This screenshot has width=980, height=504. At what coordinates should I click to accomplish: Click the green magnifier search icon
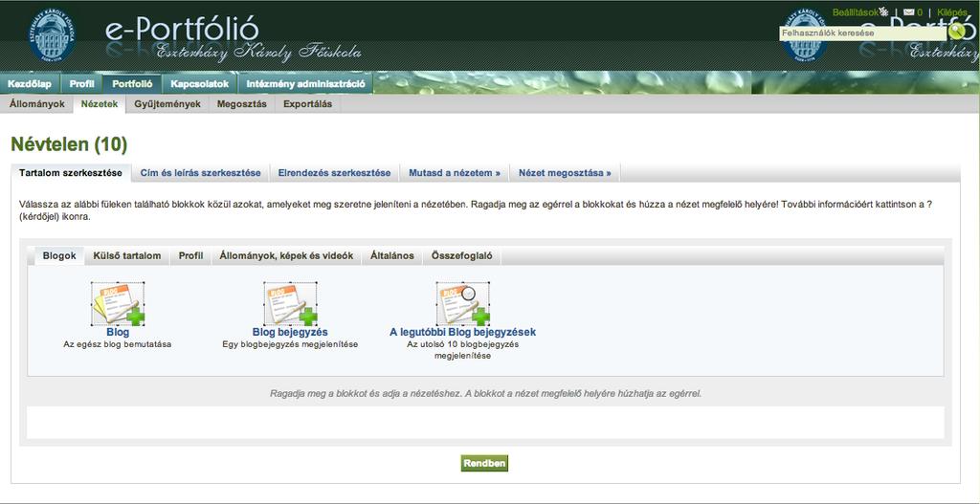[x=956, y=32]
